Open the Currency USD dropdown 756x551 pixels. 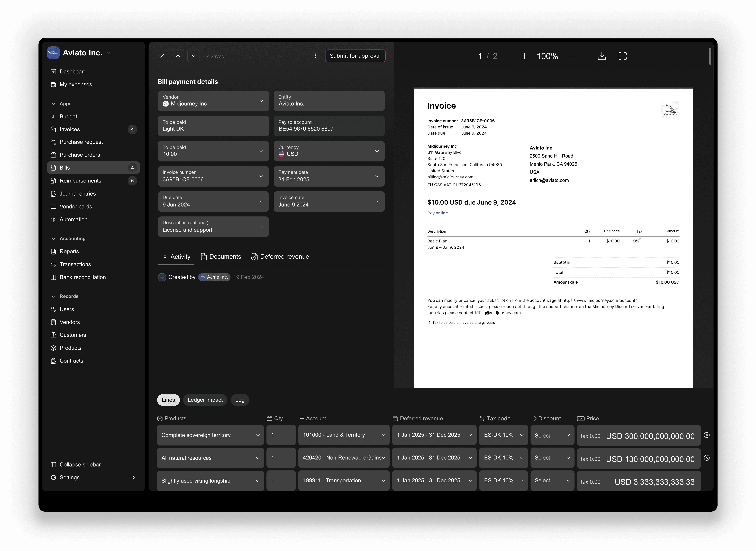(329, 151)
